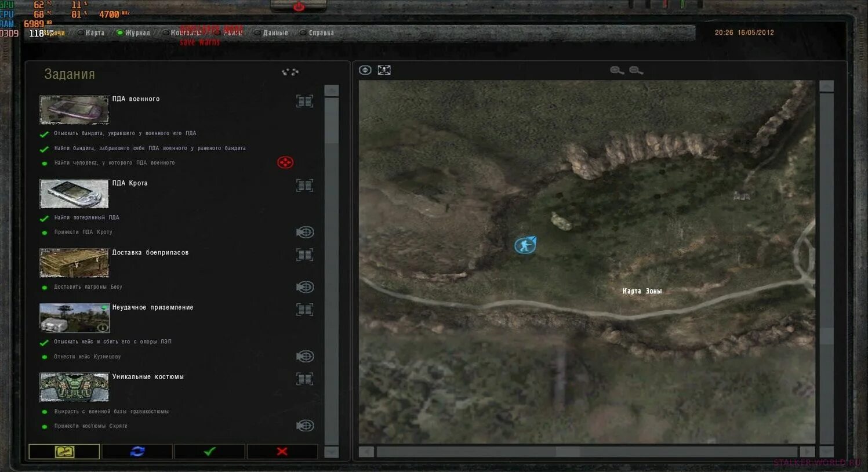Image resolution: width=868 pixels, height=472 pixels.
Task: Center map on player icon
Action: pyautogui.click(x=384, y=70)
